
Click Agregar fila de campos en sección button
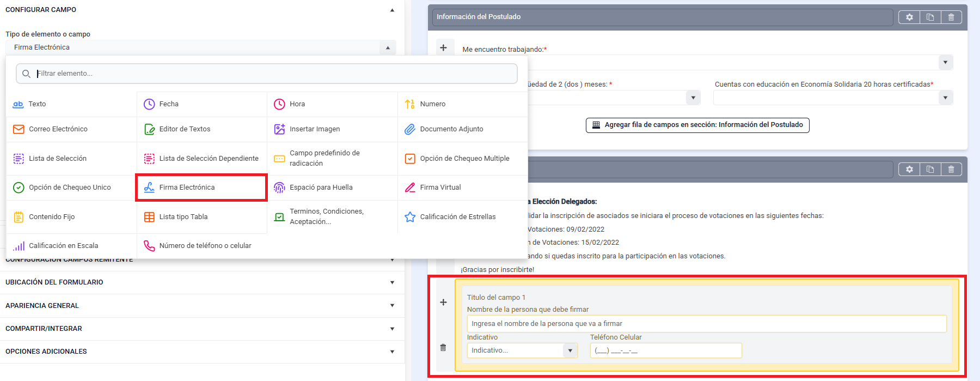(697, 125)
